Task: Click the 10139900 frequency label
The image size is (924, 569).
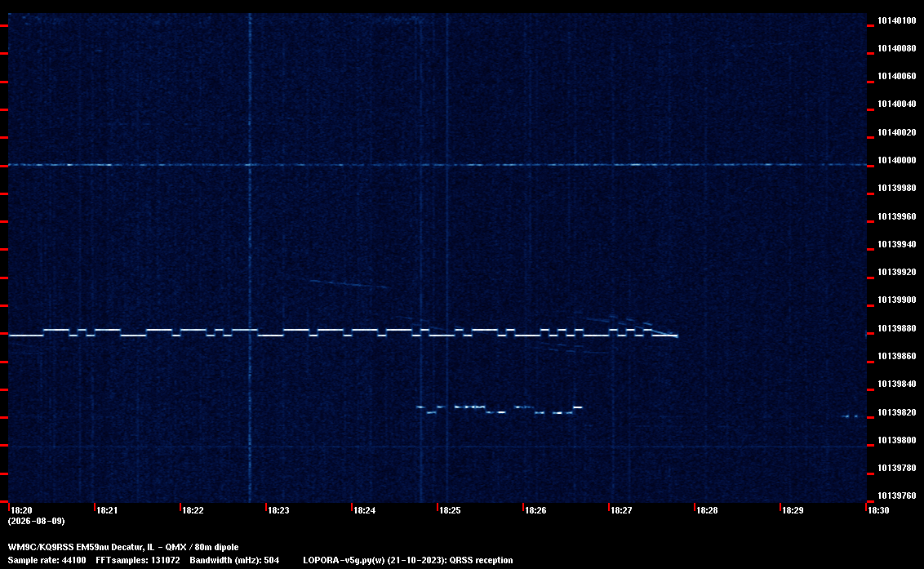Action: coord(896,300)
